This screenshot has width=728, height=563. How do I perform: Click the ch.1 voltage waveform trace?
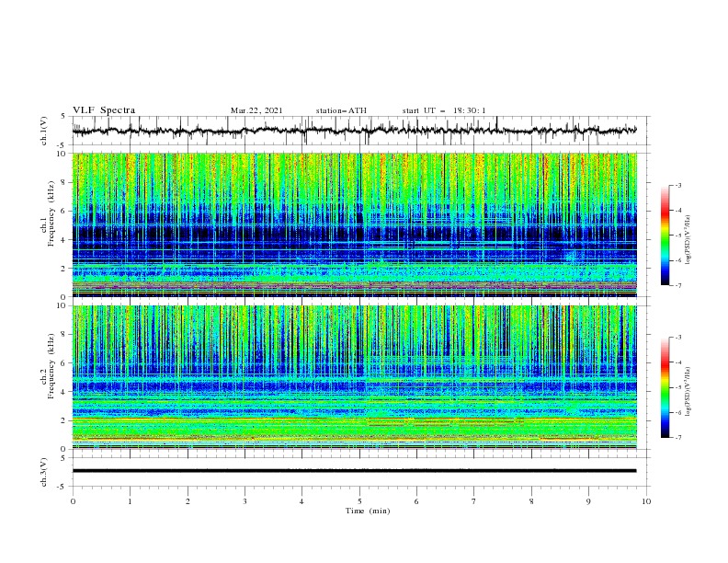[x=354, y=131]
